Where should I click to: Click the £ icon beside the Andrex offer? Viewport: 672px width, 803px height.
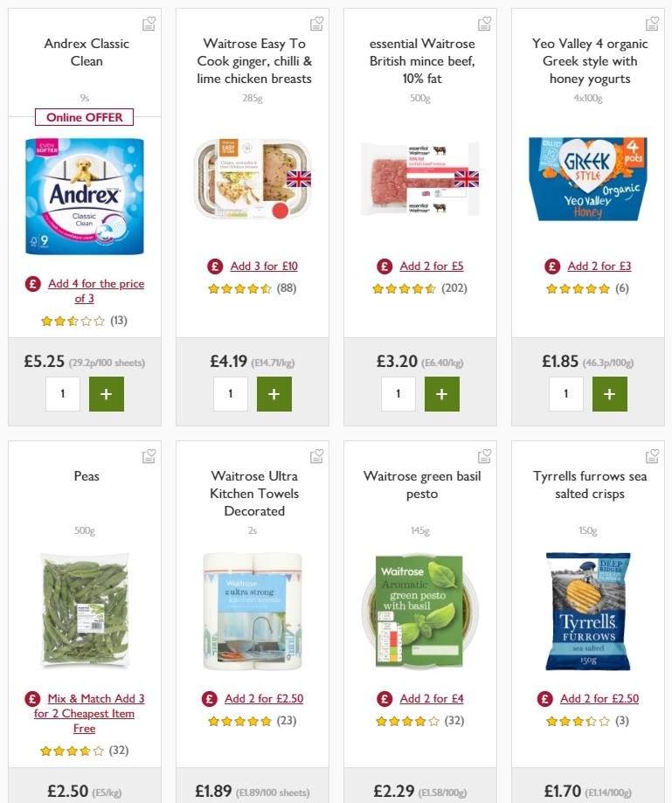coord(33,284)
